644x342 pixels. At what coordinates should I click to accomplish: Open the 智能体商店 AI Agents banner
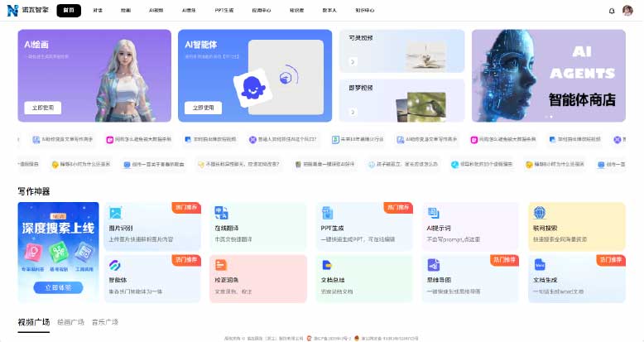(549, 75)
